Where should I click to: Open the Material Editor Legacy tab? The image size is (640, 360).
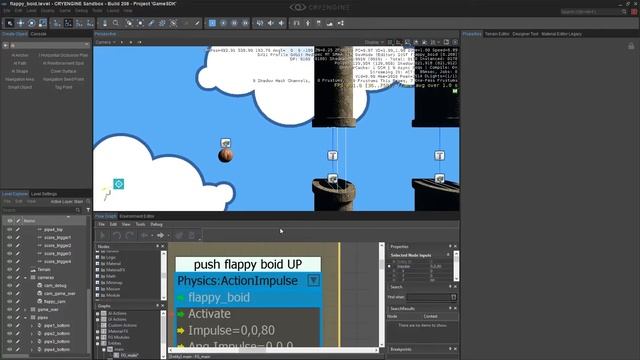[x=561, y=34]
